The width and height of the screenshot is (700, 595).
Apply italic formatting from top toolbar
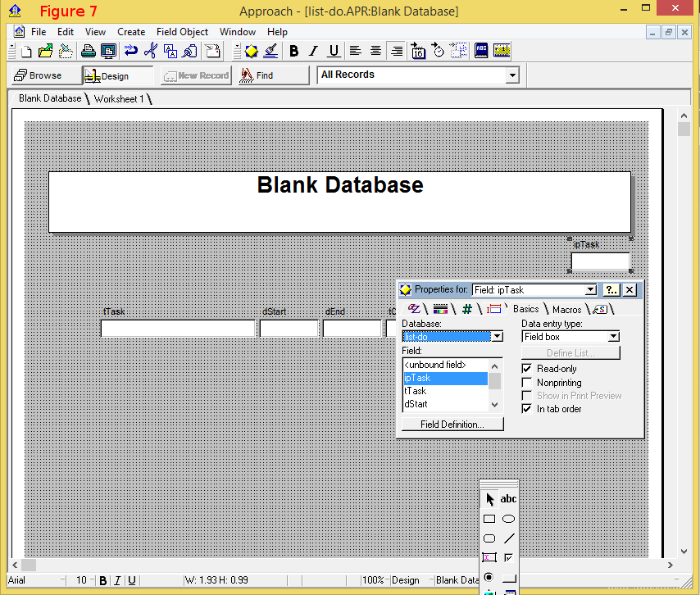point(313,51)
